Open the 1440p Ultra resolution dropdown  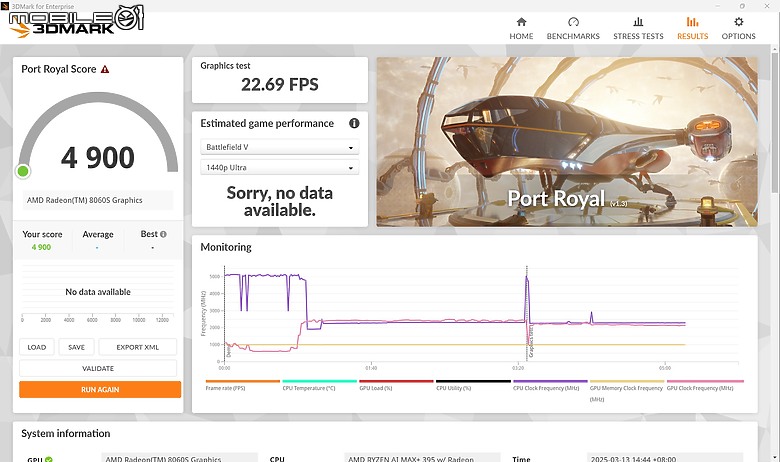(x=280, y=168)
